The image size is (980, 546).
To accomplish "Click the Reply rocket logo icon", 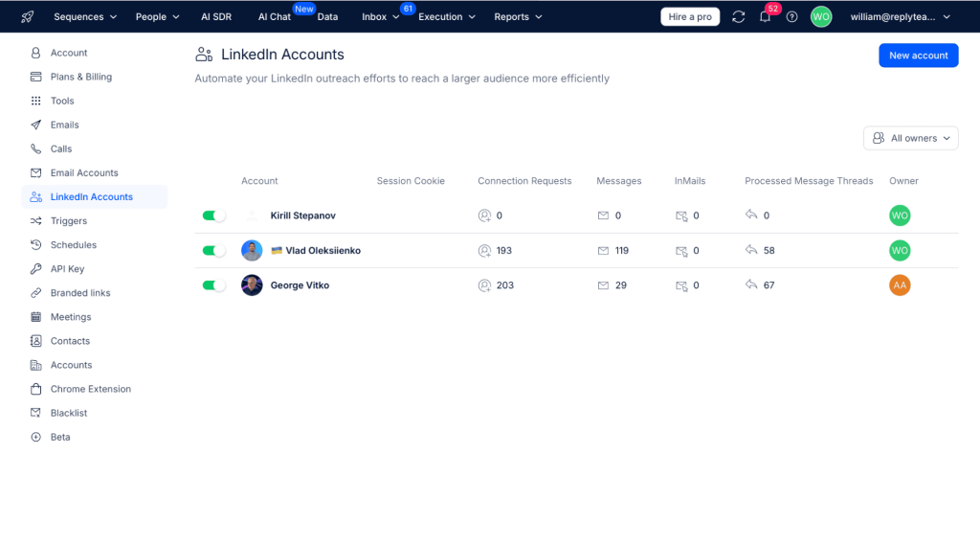I will point(28,17).
